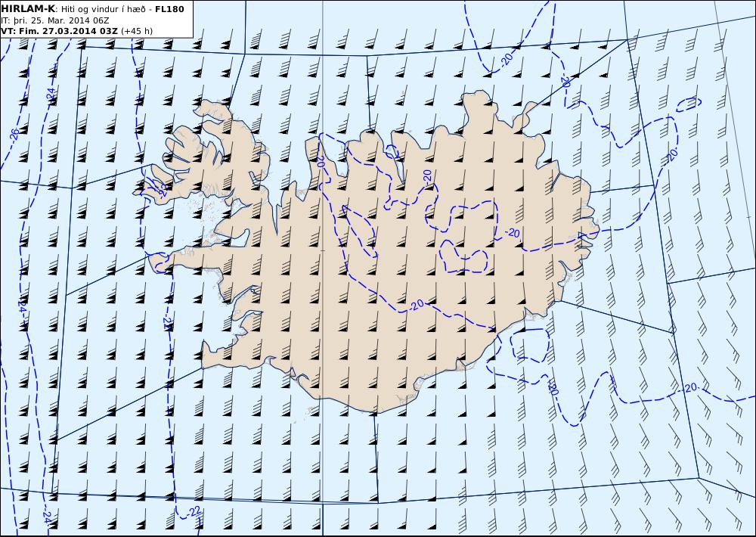Click the HIRLAM-K model name in title box

[28, 9]
